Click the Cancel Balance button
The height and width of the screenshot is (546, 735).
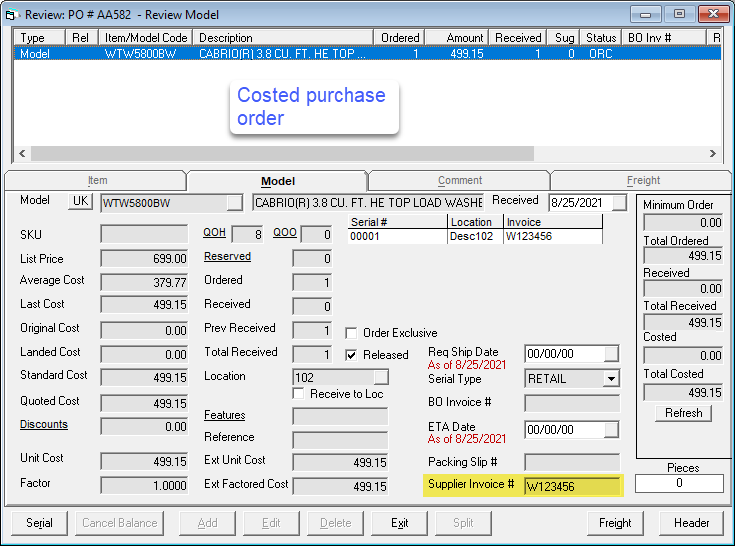(120, 523)
